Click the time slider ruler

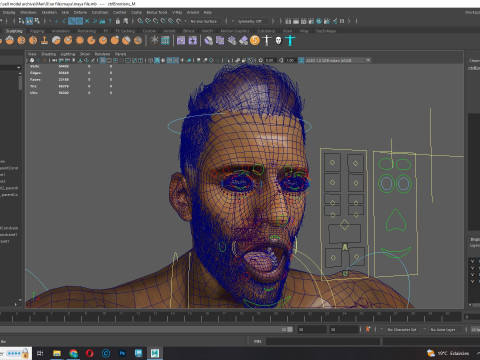[230, 317]
